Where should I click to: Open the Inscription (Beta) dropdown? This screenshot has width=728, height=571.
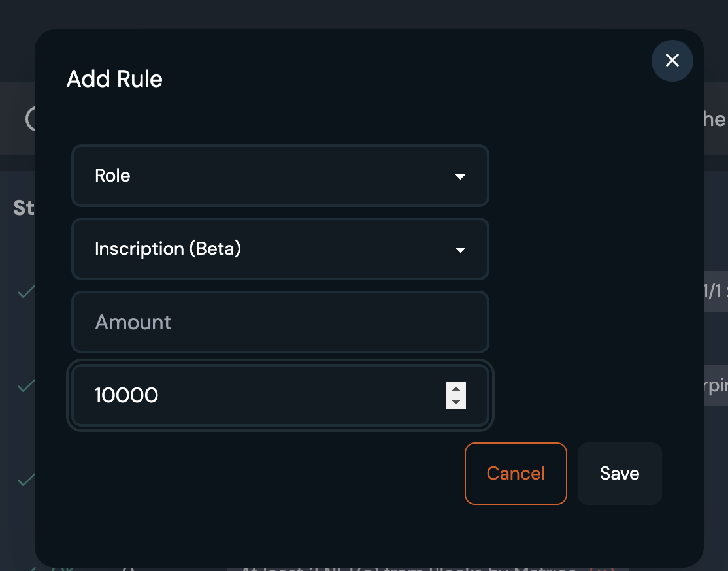click(x=280, y=249)
